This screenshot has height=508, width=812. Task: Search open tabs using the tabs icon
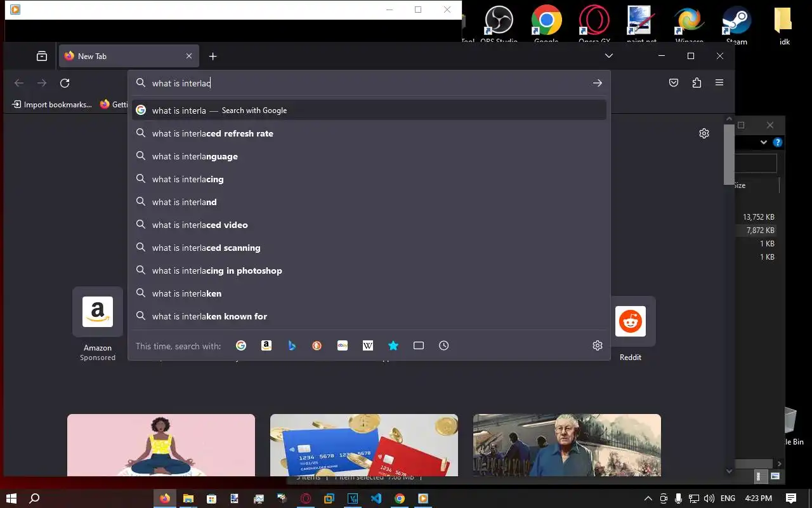(419, 345)
